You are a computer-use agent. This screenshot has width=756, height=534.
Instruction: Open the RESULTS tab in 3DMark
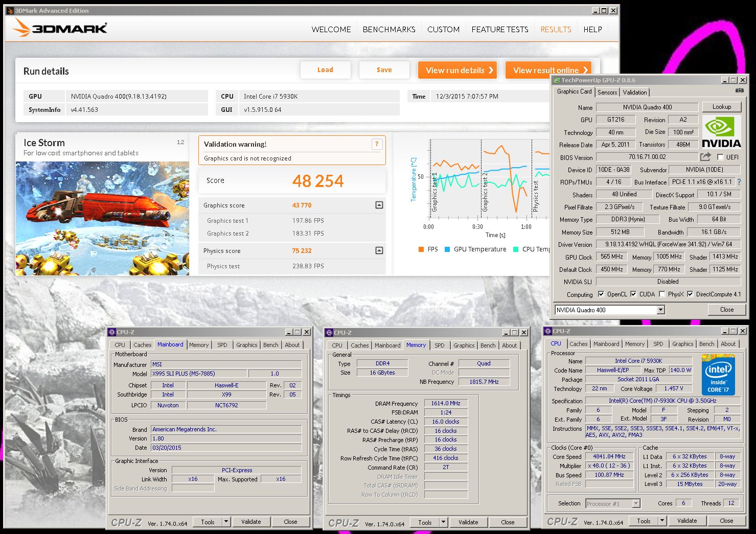coord(556,30)
